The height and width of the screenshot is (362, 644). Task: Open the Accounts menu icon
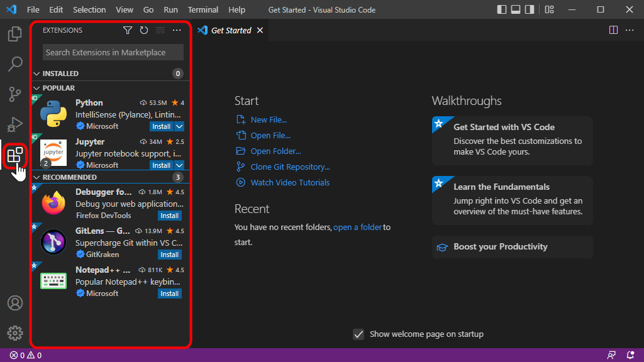(x=15, y=303)
